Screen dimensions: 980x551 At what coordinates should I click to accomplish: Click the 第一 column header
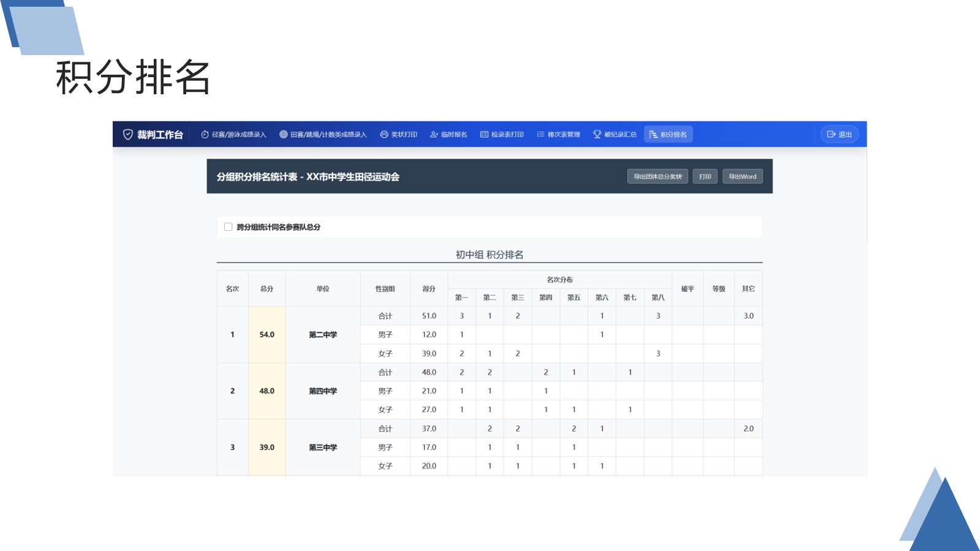[462, 298]
